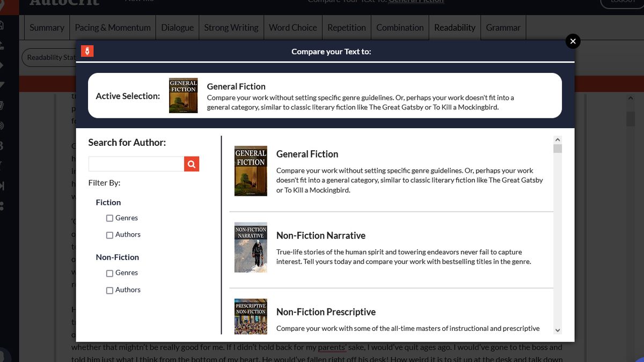This screenshot has width=644, height=362.
Task: Open the Word Choice tab
Action: tap(292, 27)
